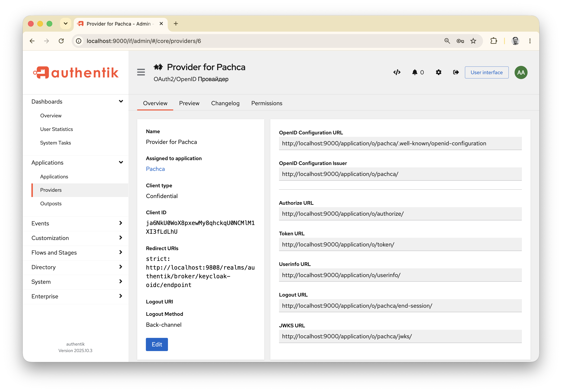The height and width of the screenshot is (392, 562).
Task: Click the blue Edit button
Action: click(157, 344)
